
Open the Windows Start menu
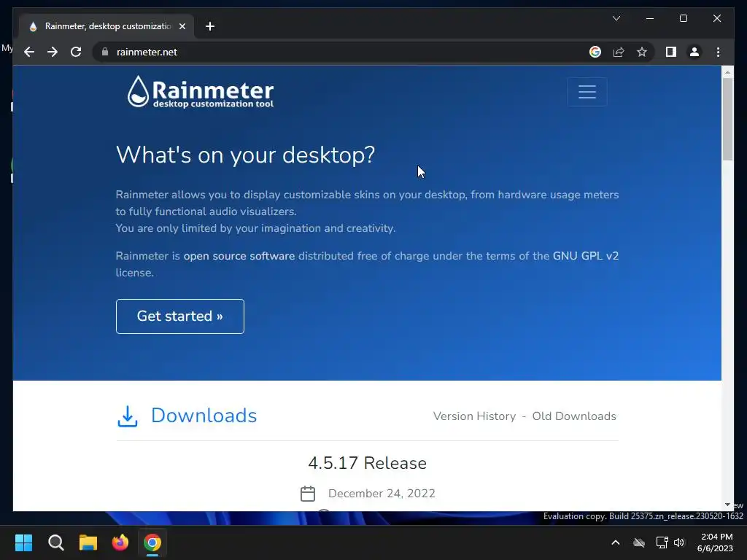pyautogui.click(x=23, y=542)
